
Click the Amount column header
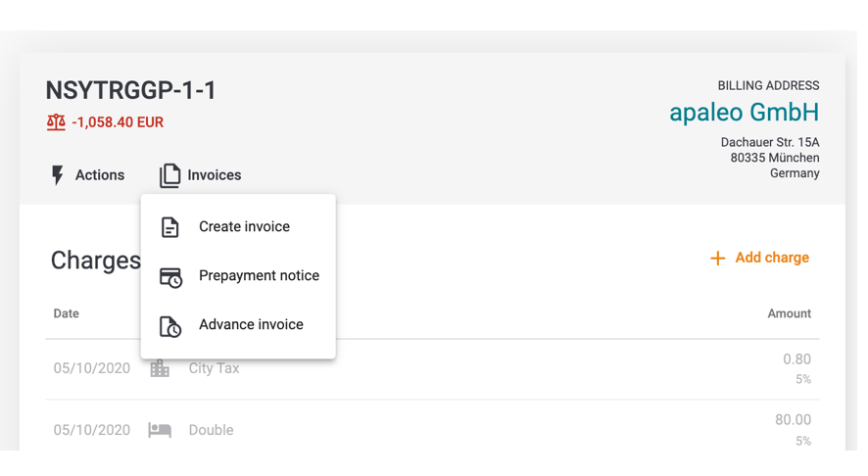pyautogui.click(x=789, y=313)
